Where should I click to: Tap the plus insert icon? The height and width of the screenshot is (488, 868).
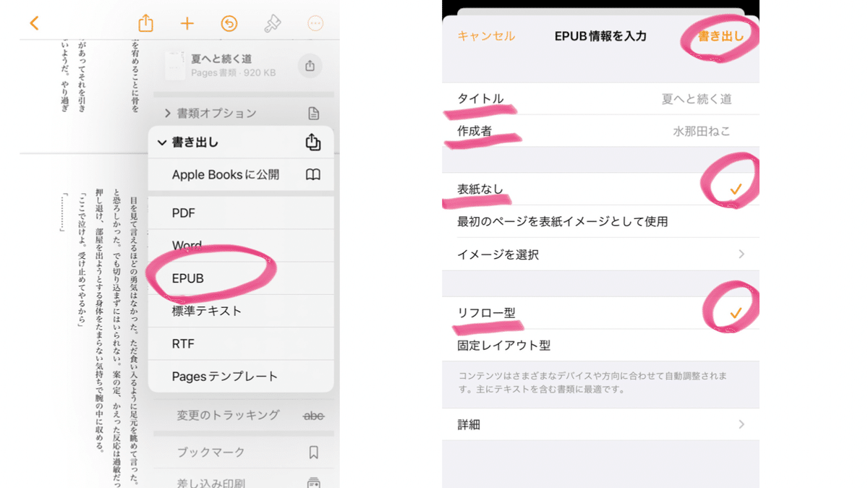click(187, 23)
